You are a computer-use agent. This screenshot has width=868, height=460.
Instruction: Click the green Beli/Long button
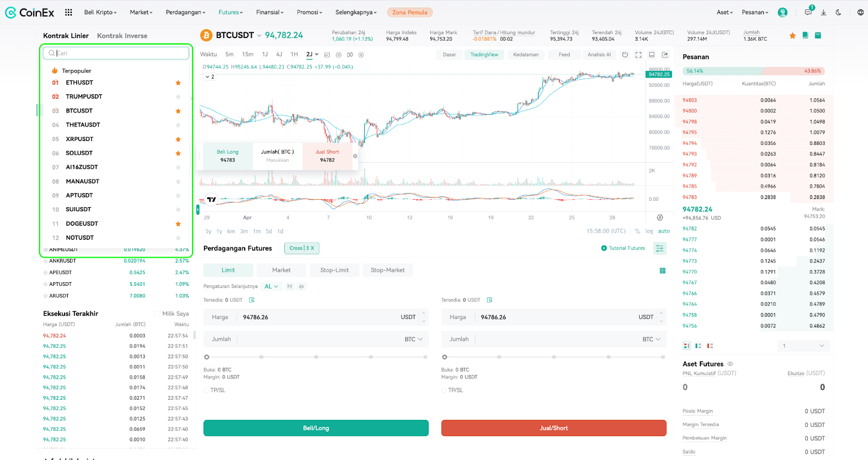(x=316, y=428)
